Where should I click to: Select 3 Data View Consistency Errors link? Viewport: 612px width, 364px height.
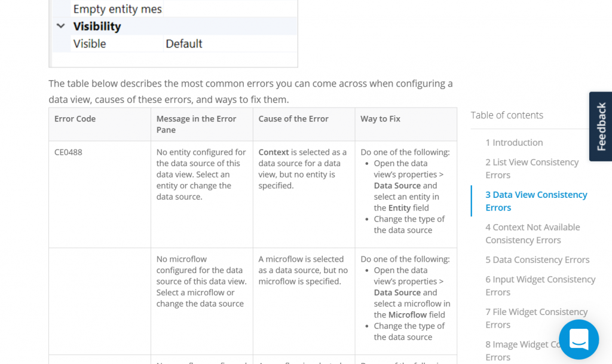[535, 201]
